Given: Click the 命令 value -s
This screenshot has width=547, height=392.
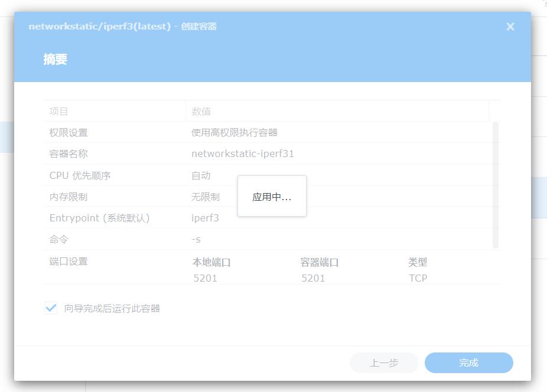Looking at the screenshot, I should [196, 239].
